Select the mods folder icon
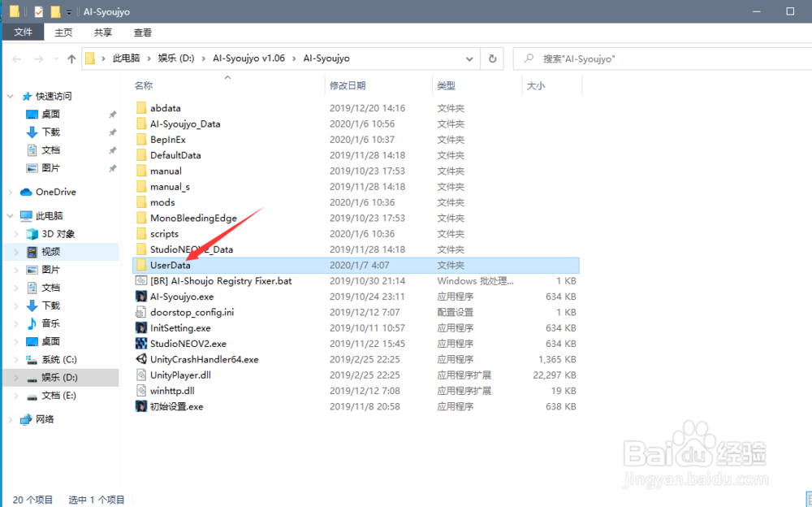This screenshot has height=507, width=812. 140,202
